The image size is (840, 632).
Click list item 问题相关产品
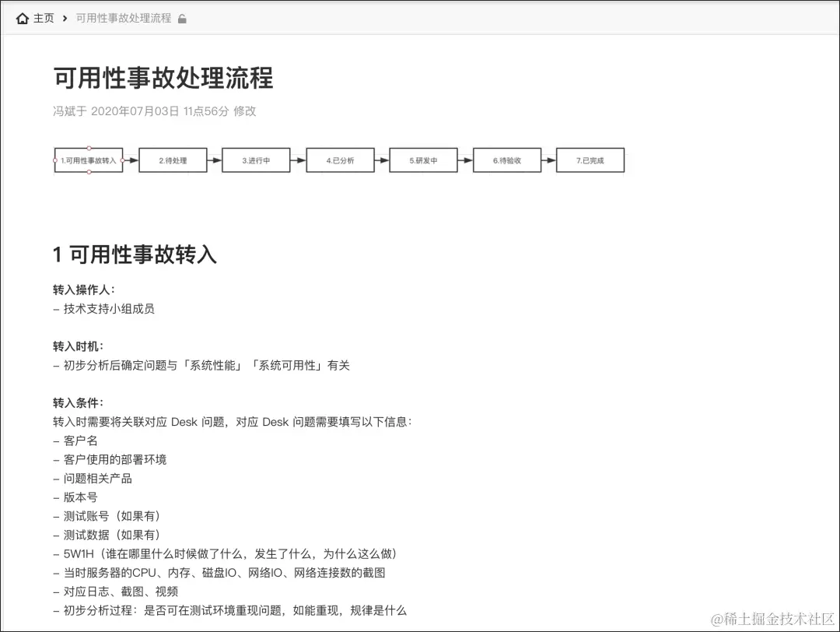pyautogui.click(x=93, y=479)
